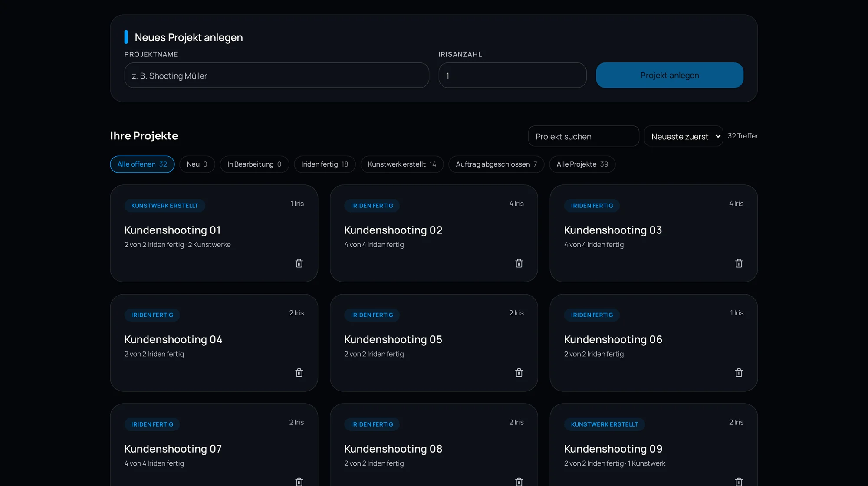
Task: Switch to the Kunstwerk erstellt filter
Action: [x=402, y=164]
